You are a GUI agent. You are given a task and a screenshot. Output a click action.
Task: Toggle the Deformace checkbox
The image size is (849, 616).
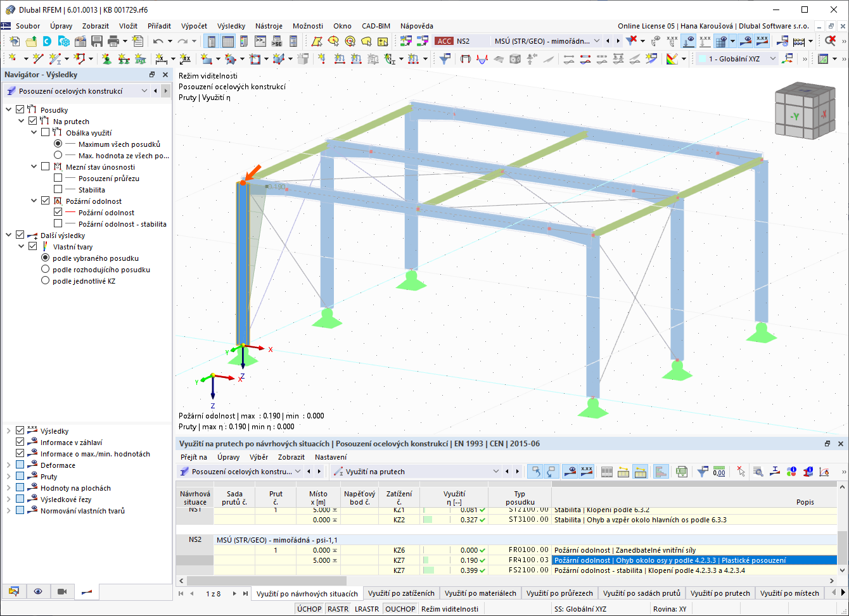[x=20, y=465]
